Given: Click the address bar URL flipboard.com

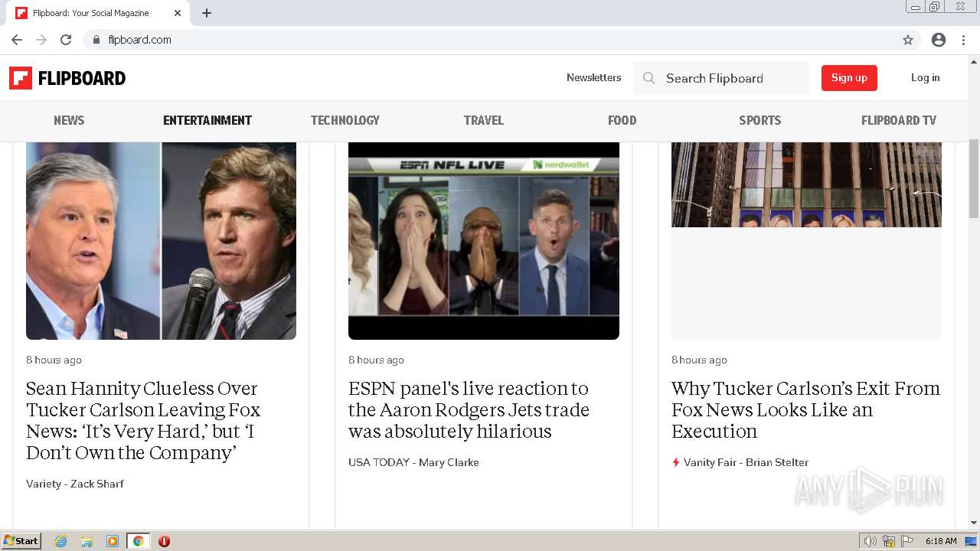Looking at the screenshot, I should [139, 40].
